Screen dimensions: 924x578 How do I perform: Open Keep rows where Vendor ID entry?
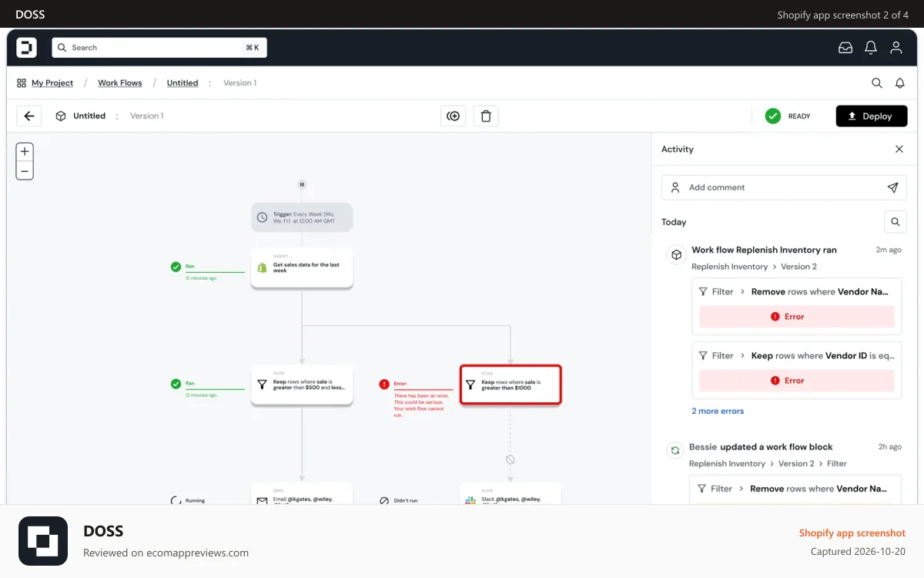[x=797, y=356]
